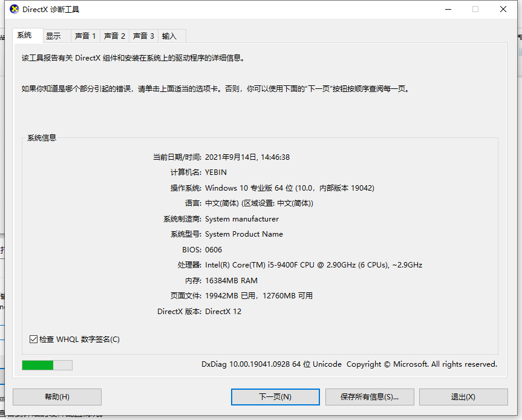Toggle the 检查 WHQL 数字签名 checkbox

coord(34,339)
